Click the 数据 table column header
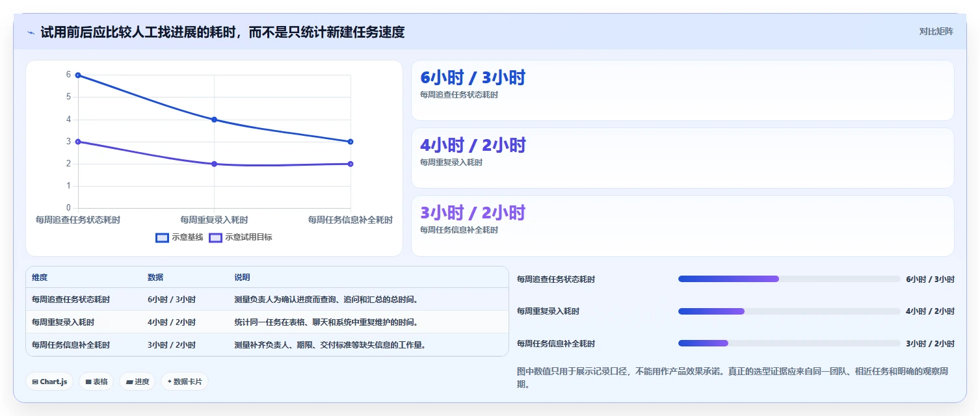The image size is (980, 416). (155, 278)
